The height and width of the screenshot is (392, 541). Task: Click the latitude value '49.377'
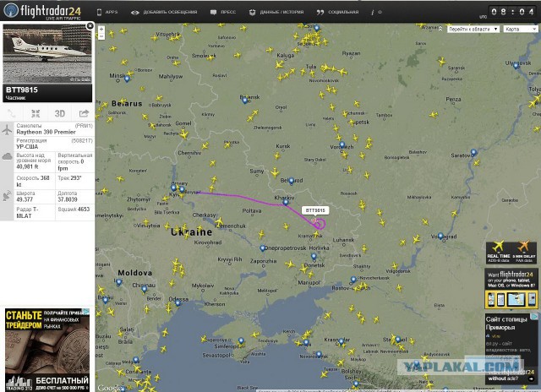click(25, 199)
